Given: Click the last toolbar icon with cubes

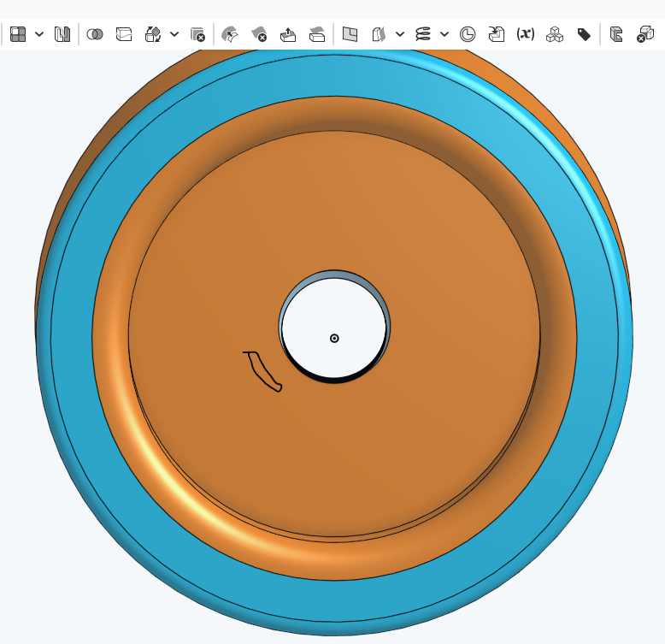Looking at the screenshot, I should (x=645, y=34).
